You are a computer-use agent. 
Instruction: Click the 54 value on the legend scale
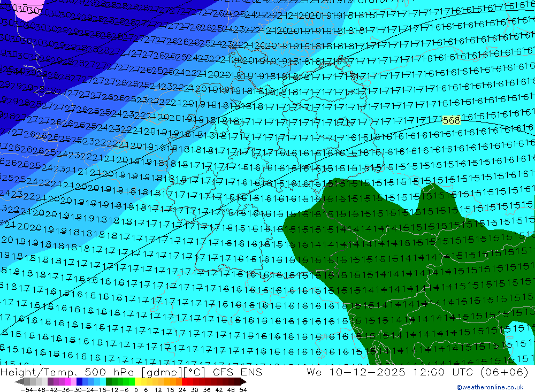243,389
